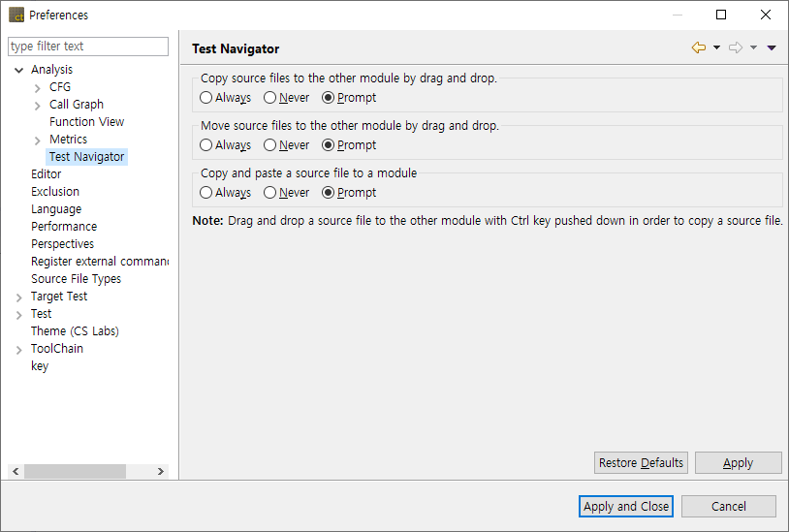Click Apply and Close
Image resolution: width=789 pixels, height=532 pixels.
(625, 506)
